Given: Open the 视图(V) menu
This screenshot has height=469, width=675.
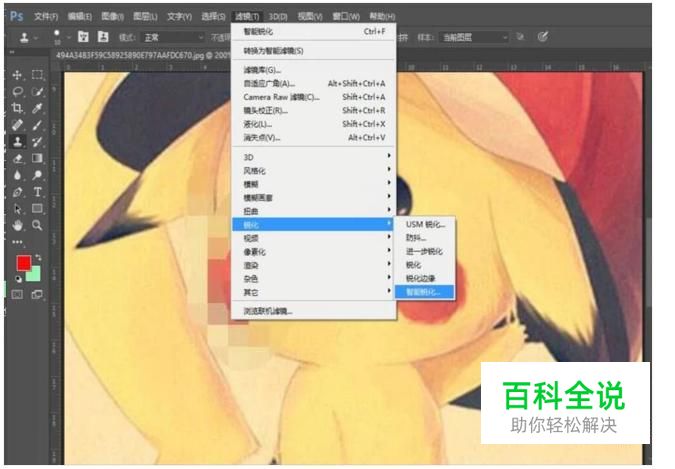Looking at the screenshot, I should [310, 16].
